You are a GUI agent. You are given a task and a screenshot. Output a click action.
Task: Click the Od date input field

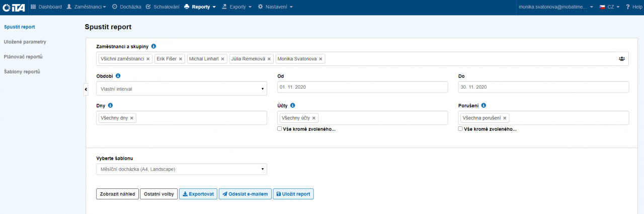click(362, 87)
